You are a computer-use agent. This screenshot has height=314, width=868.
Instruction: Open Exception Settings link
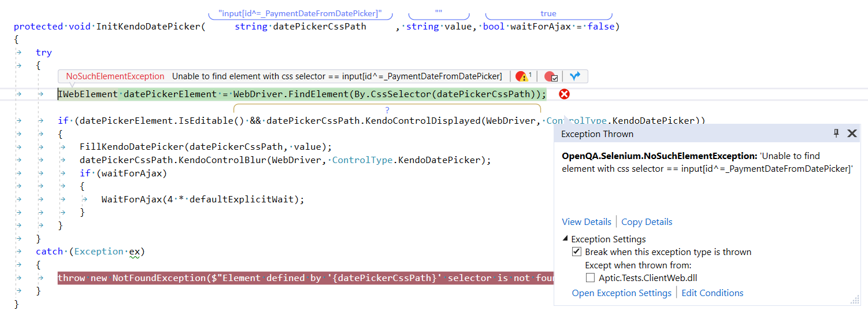pos(622,293)
